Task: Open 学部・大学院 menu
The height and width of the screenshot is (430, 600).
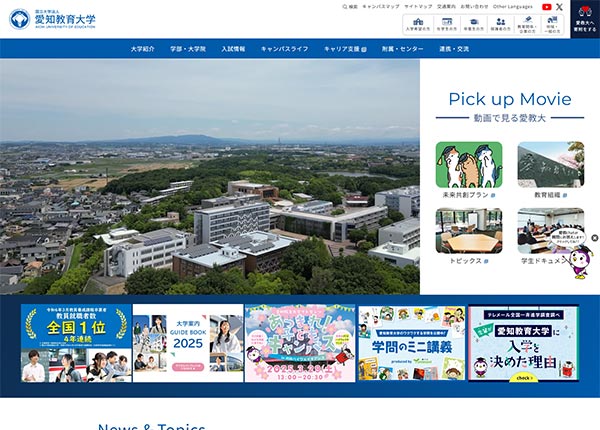Action: coord(188,49)
